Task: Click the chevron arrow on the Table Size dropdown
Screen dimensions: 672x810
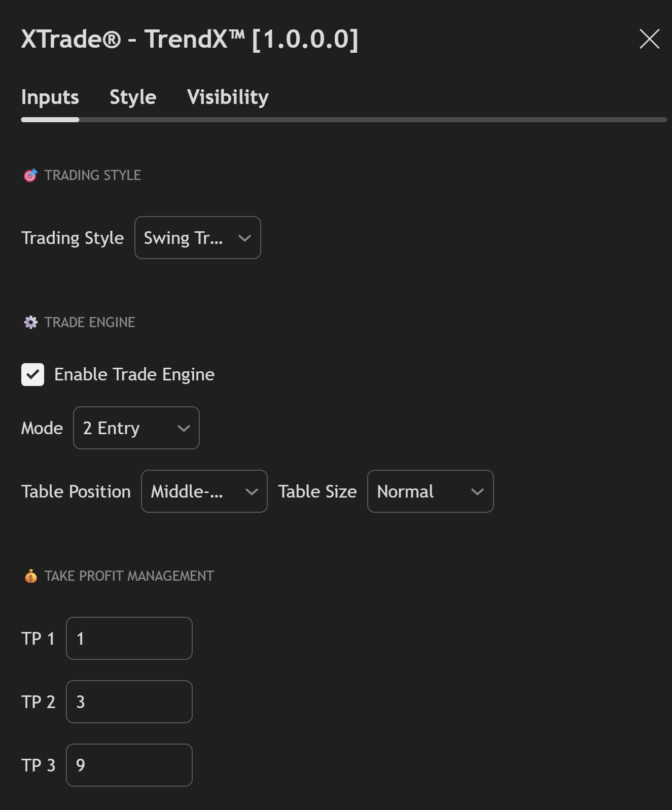Action: click(x=477, y=491)
